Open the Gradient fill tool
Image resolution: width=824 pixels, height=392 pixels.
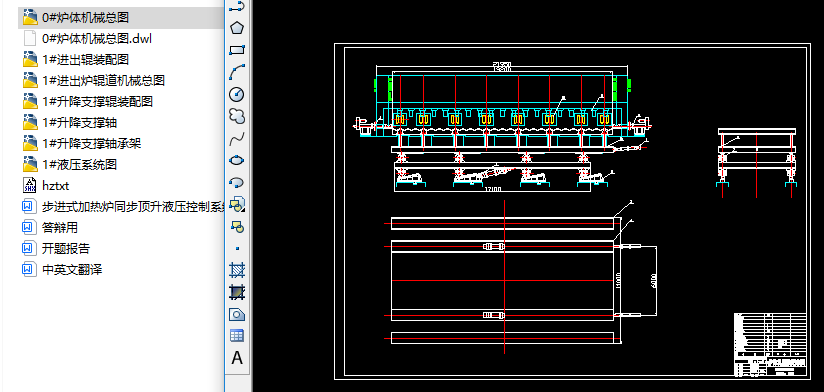coord(238,292)
